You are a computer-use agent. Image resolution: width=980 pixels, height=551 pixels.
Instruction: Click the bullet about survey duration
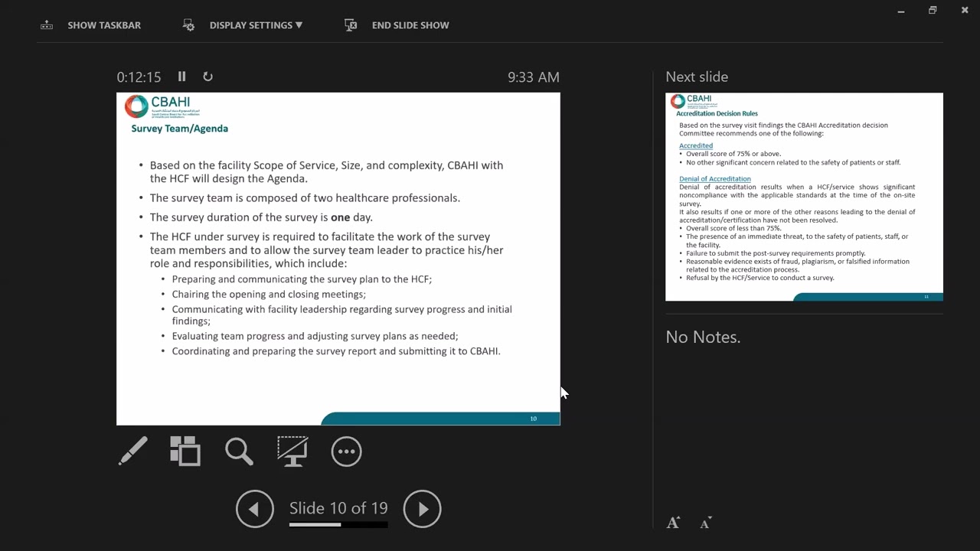(261, 217)
